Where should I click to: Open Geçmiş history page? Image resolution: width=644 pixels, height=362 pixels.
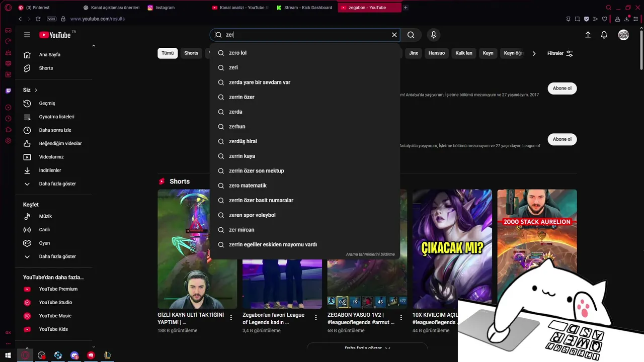(54, 103)
